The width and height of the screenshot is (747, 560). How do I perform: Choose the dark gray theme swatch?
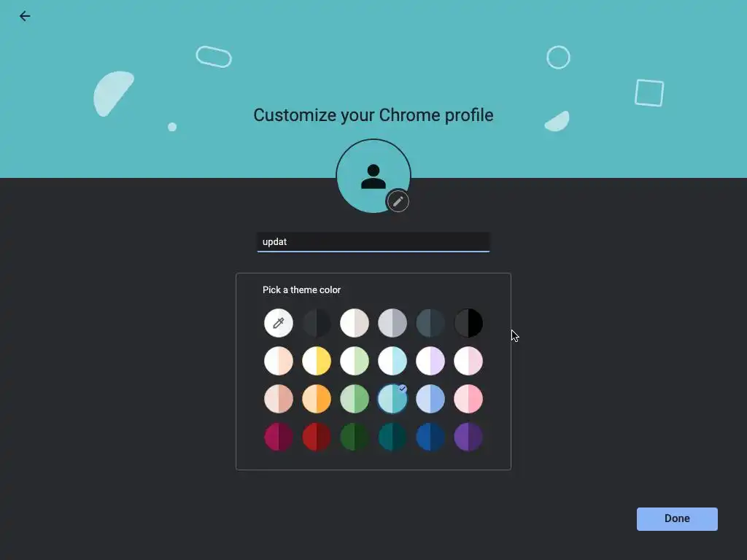pos(317,323)
